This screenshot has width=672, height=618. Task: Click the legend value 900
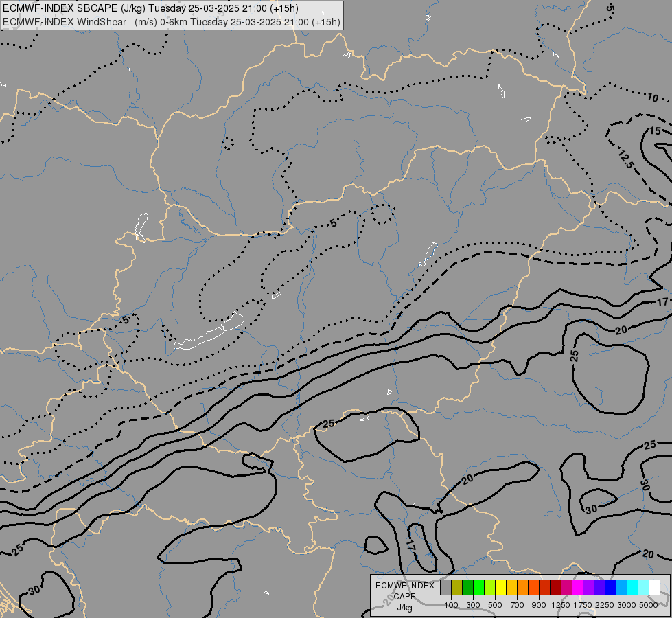[539, 605]
